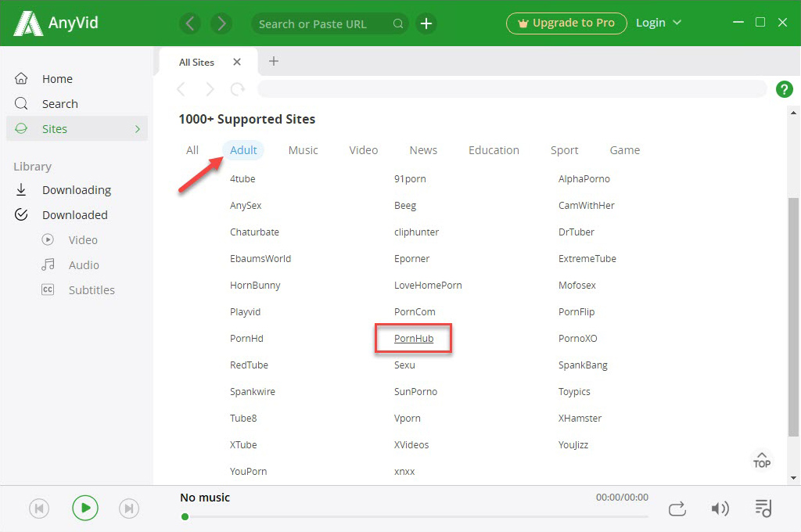Click the AnyVid logo icon
Viewport: 801px width, 532px height.
[27, 23]
